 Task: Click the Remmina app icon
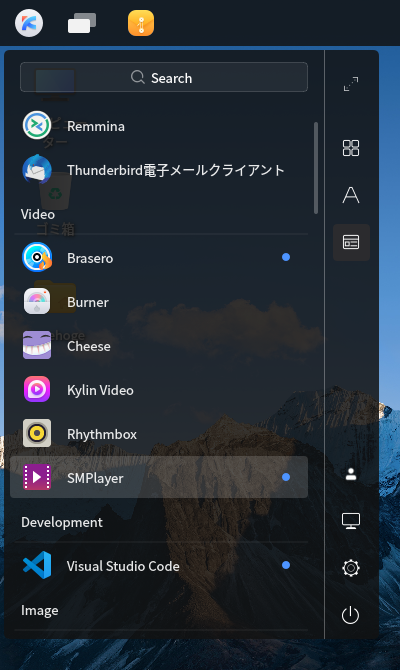pos(37,126)
